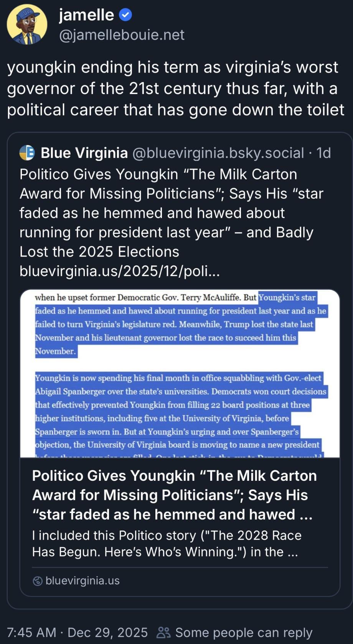Click the highlighted paragraph starting 'Youngkin is now spending'
The image size is (353, 644).
click(180, 411)
